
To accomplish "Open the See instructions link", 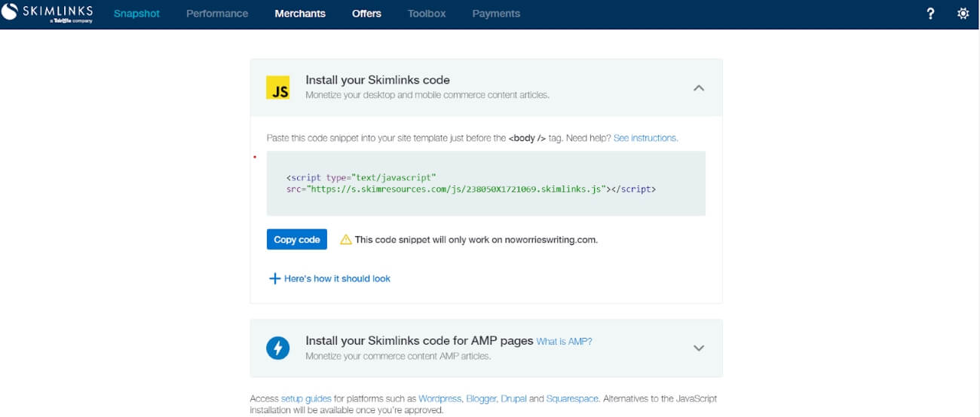I will pyautogui.click(x=645, y=138).
